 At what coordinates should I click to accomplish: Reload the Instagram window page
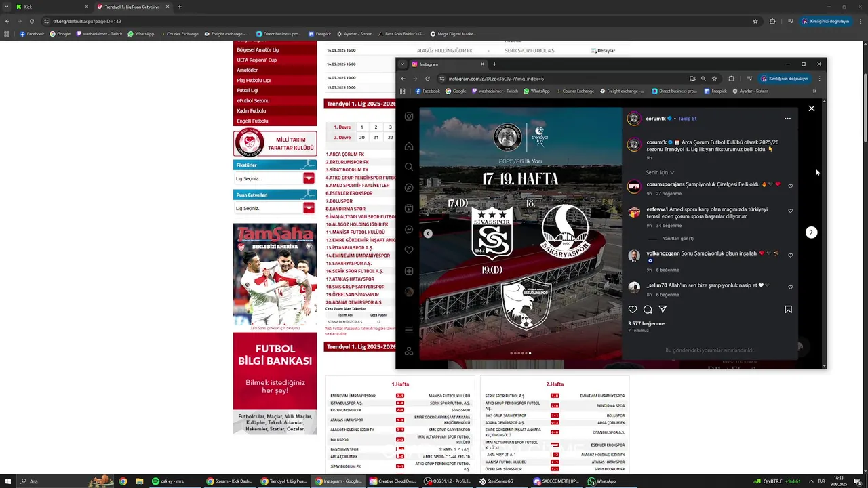tap(427, 79)
